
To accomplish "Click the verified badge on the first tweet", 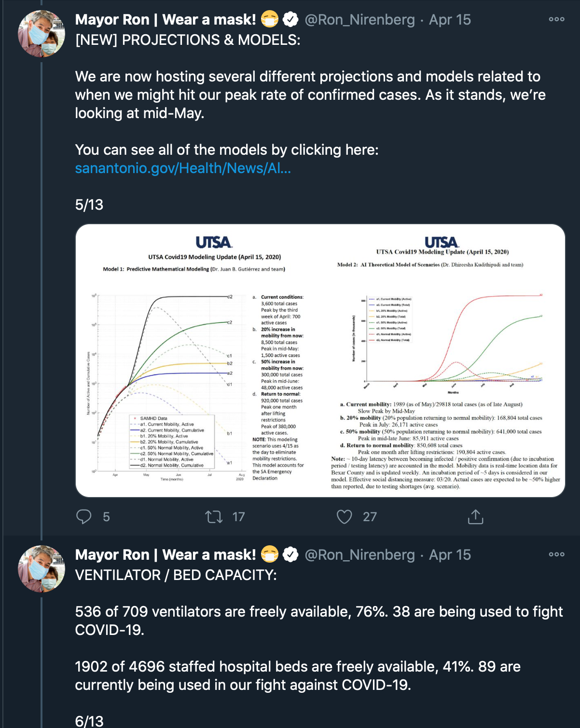I will point(290,20).
